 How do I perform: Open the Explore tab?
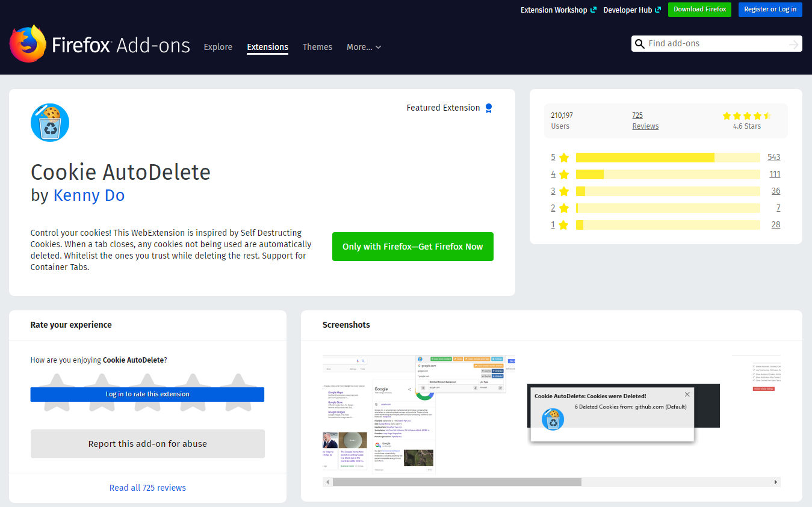(218, 47)
